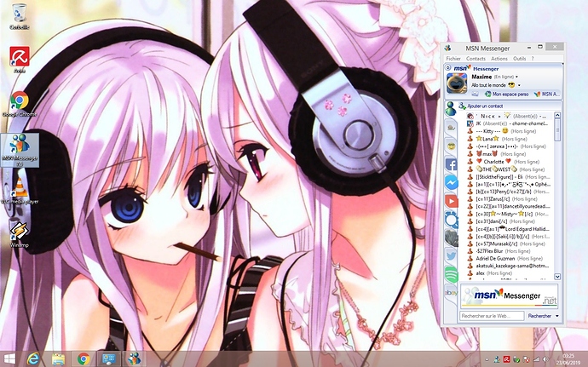
Task: Open the Actions menu
Action: pyautogui.click(x=499, y=59)
